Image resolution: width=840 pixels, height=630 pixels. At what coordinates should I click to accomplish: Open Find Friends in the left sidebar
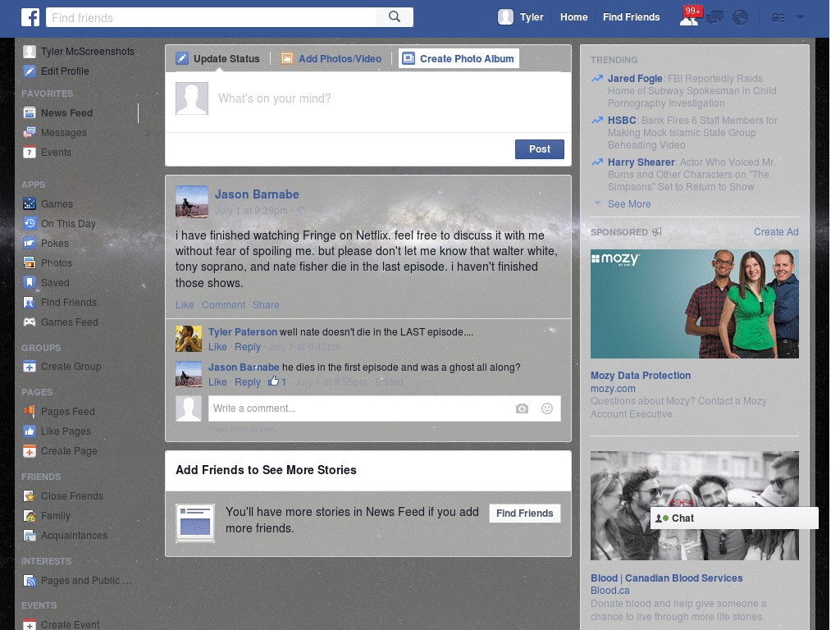click(x=60, y=302)
